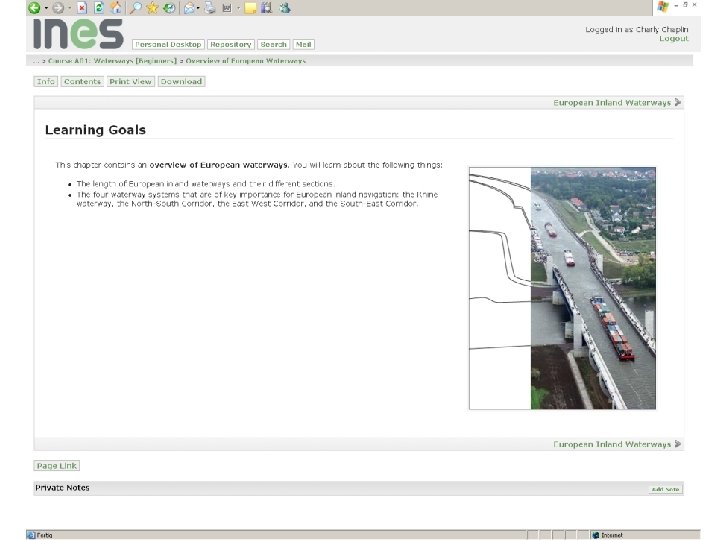Expand the Mail icon dropdown arrow
This screenshot has width=720, height=540.
[198, 8]
